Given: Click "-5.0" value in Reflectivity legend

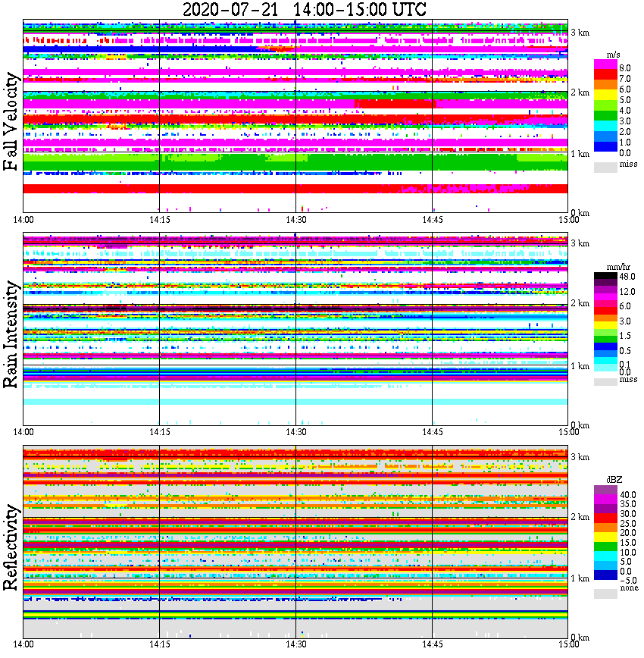Looking at the screenshot, I should point(627,581).
